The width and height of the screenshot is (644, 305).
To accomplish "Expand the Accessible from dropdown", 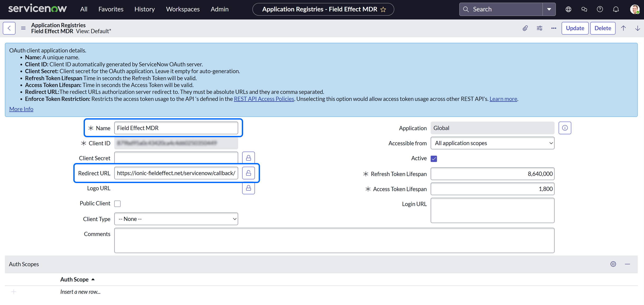I will (492, 143).
